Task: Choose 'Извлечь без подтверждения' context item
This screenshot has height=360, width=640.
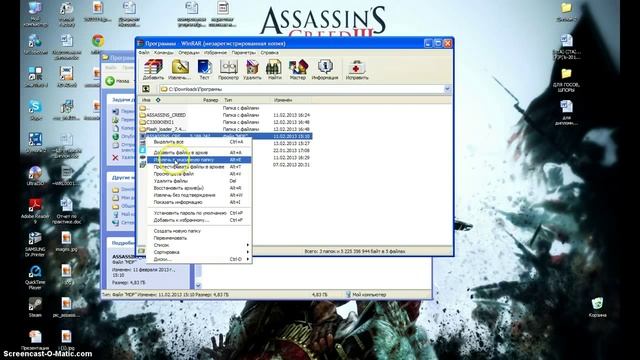Action: pyautogui.click(x=199, y=195)
